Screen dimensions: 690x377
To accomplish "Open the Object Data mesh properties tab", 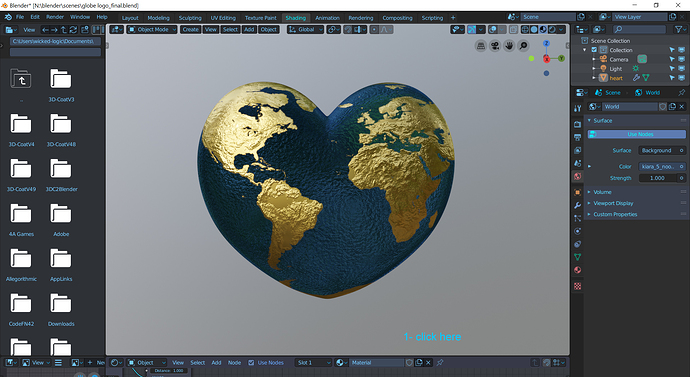I will [578, 257].
